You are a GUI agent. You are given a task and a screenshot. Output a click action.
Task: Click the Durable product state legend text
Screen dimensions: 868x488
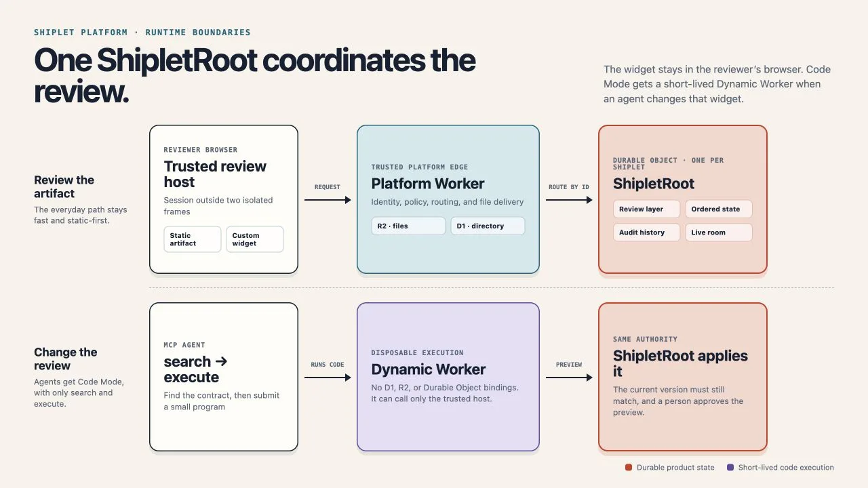point(675,468)
